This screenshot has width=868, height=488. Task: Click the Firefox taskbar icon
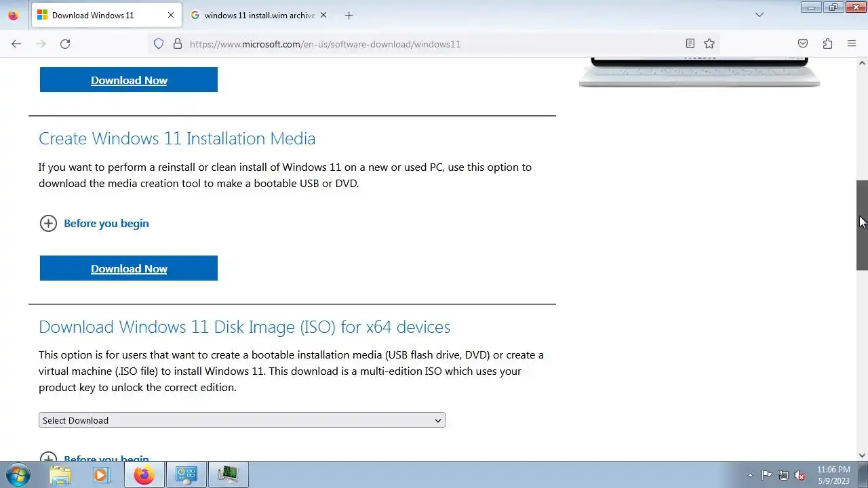click(x=144, y=474)
